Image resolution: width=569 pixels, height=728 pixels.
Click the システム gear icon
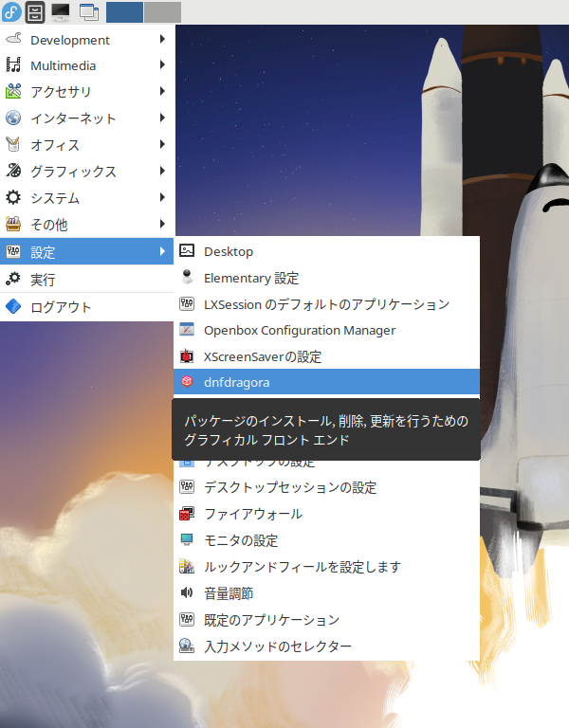pos(13,197)
